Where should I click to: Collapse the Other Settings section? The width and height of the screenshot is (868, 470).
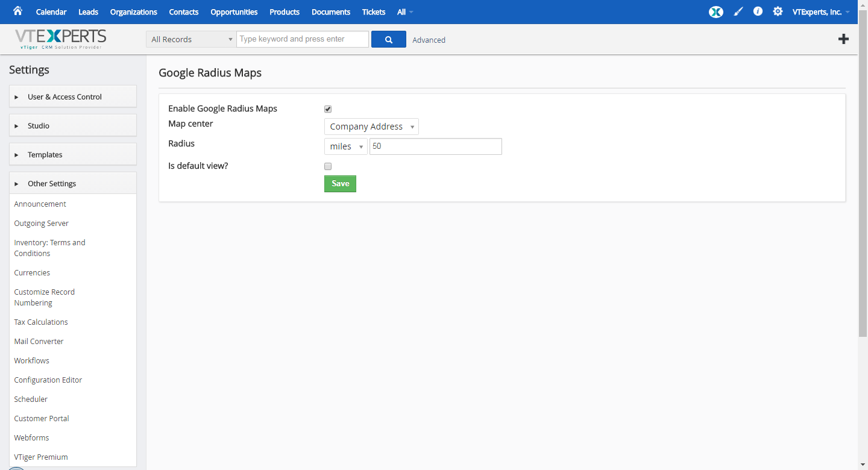[73, 183]
